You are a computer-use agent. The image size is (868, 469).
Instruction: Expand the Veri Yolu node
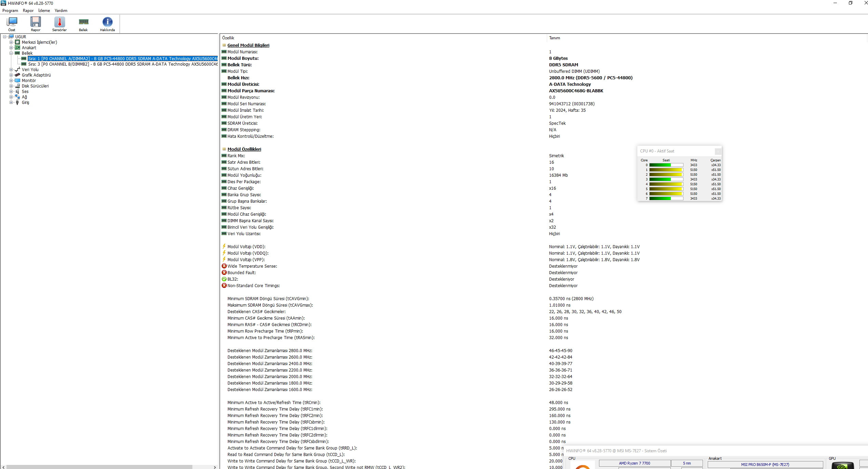pos(11,69)
